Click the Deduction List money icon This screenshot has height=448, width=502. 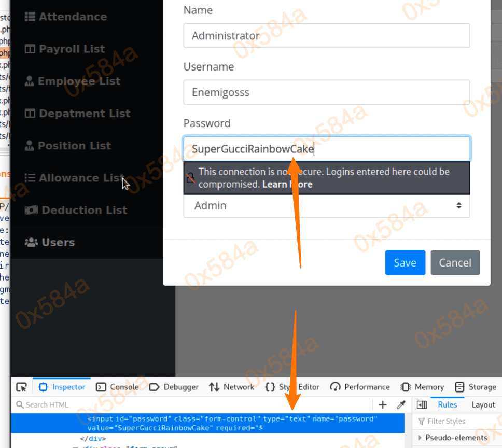(x=32, y=210)
